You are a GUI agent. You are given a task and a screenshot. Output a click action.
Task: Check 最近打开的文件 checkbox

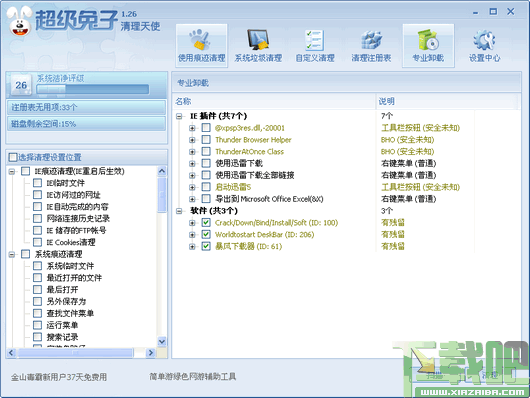[37, 278]
